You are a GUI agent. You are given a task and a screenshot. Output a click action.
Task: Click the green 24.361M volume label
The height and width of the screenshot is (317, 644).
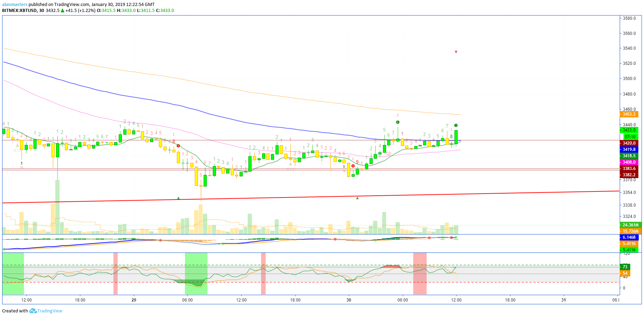click(x=630, y=225)
